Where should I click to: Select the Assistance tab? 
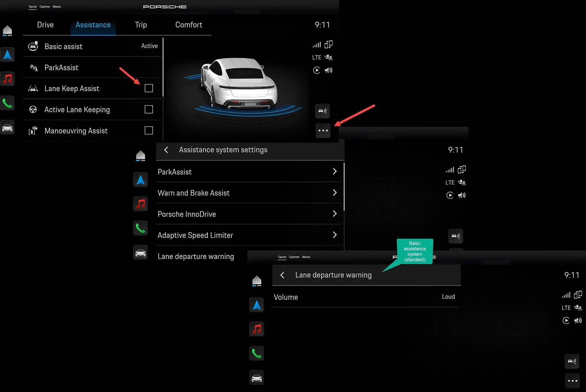coord(93,25)
